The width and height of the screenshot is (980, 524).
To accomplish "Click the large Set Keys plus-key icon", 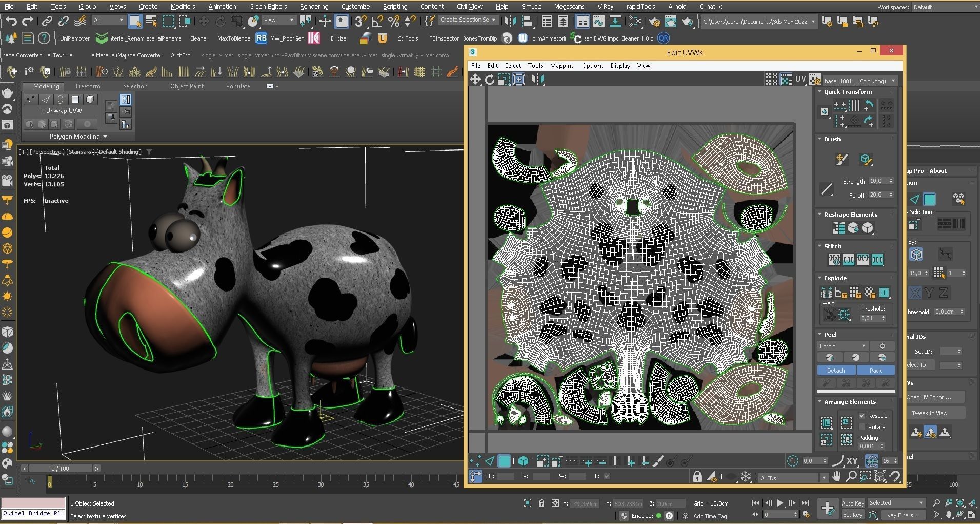I will pyautogui.click(x=827, y=509).
